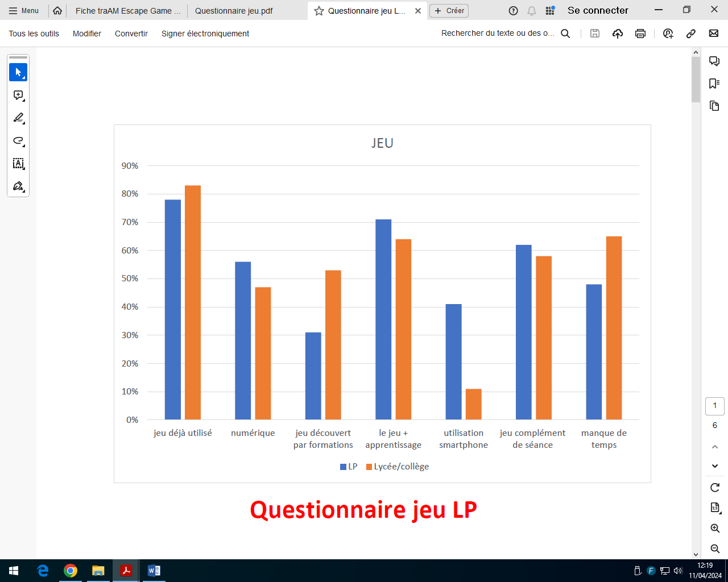Screen dimensions: 728x582
Task: Open the comments panel
Action: coord(714,61)
